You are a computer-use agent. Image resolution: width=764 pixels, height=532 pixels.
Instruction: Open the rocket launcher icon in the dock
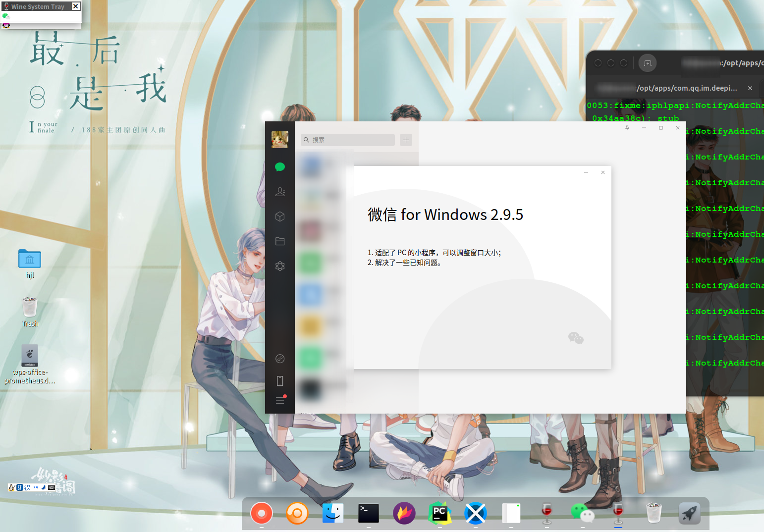[690, 513]
